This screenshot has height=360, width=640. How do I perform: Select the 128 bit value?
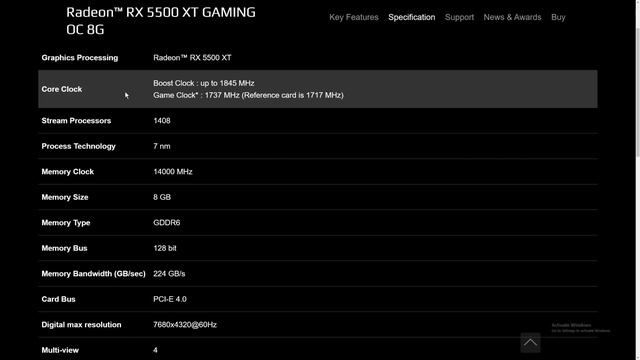point(164,248)
